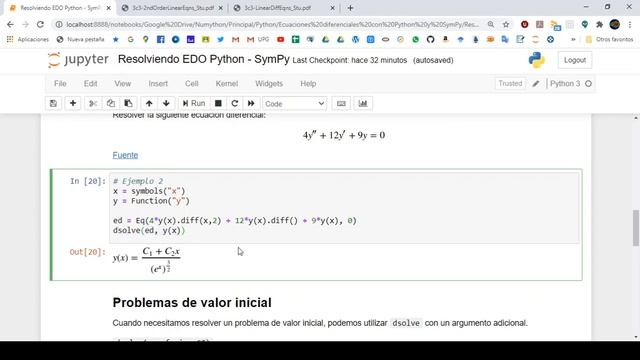Open Otros favoritos folder

coord(609,40)
